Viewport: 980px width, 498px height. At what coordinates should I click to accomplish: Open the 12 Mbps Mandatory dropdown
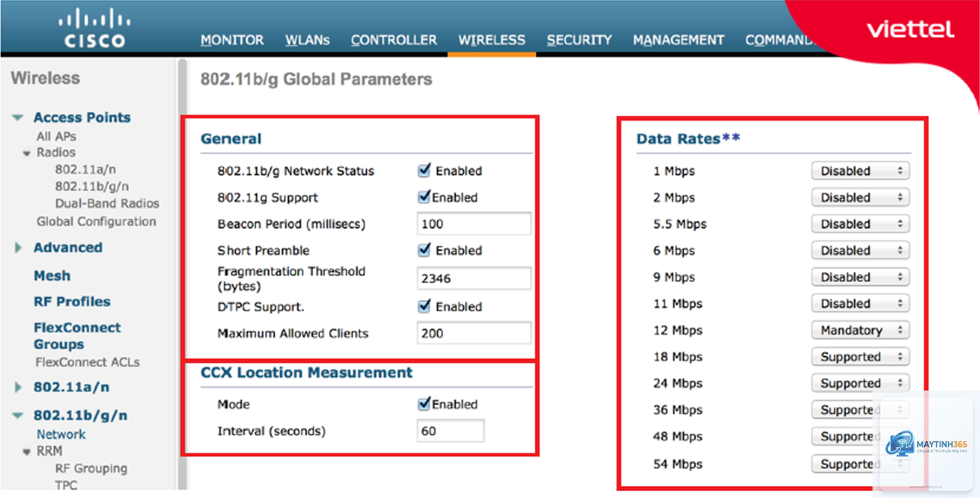(860, 330)
